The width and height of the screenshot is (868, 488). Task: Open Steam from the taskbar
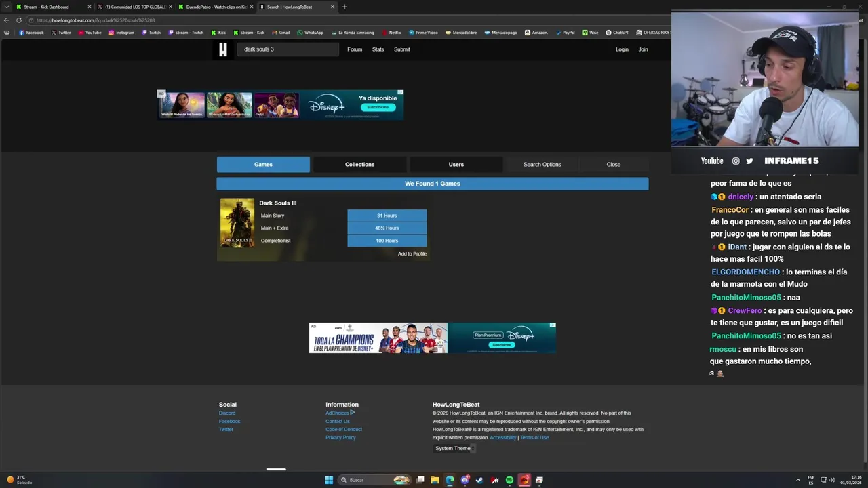coord(479,480)
